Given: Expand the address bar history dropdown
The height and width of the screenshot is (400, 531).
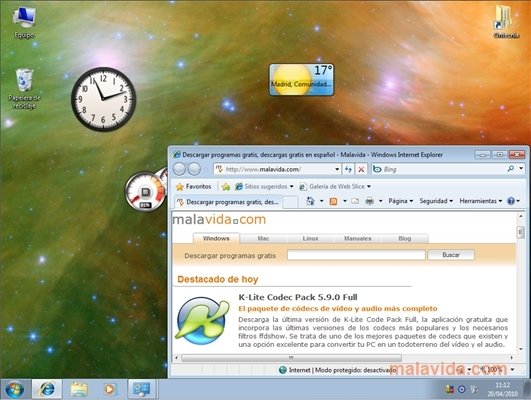Looking at the screenshot, I should (x=337, y=169).
